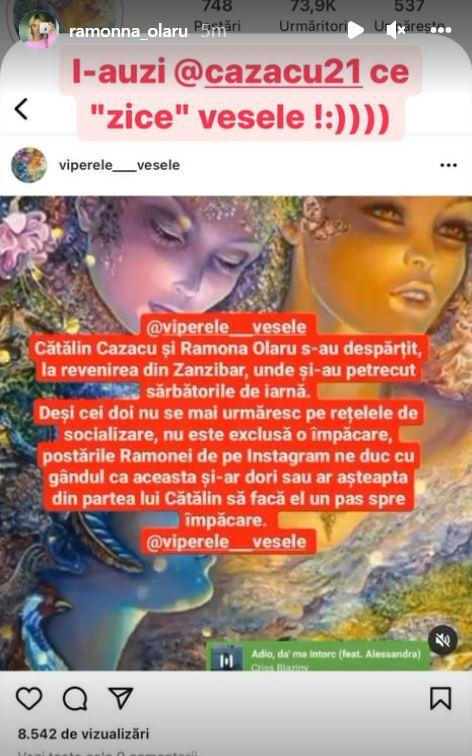Tap bottom @viperele___vesele mention on image
Viewport: 472px width, 756px height.
point(227,541)
